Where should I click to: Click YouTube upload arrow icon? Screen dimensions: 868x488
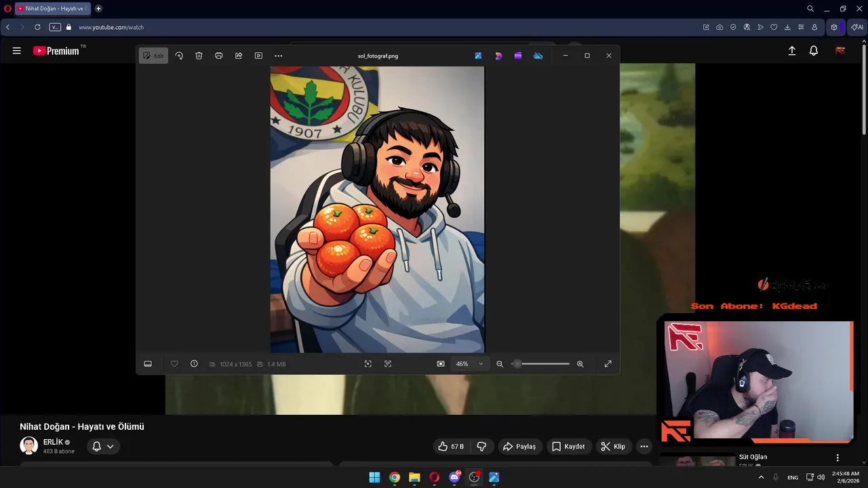[x=791, y=51]
